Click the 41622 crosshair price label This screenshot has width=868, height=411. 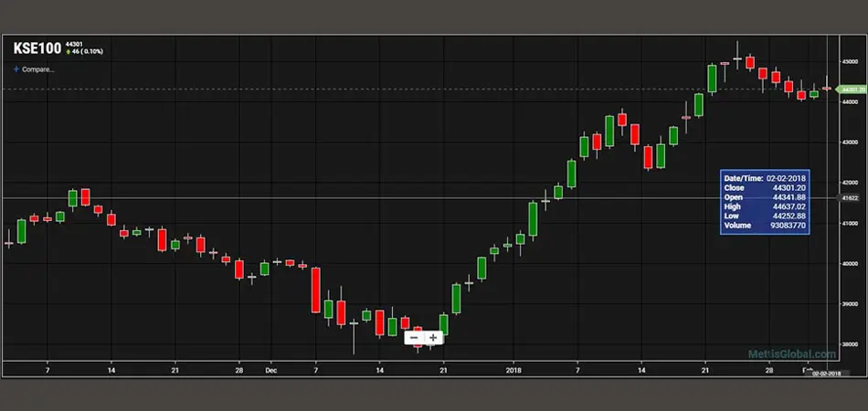(x=850, y=197)
